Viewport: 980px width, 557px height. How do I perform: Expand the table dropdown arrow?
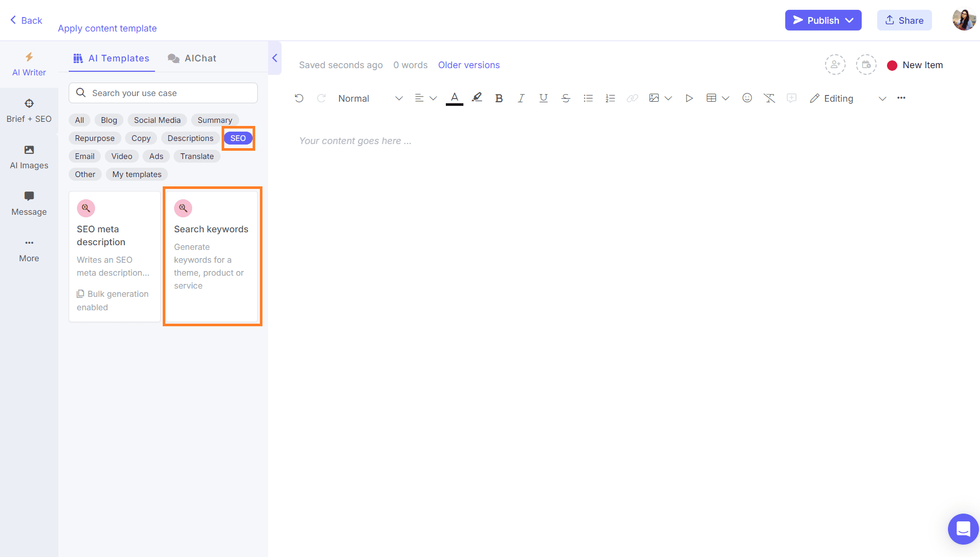tap(725, 98)
